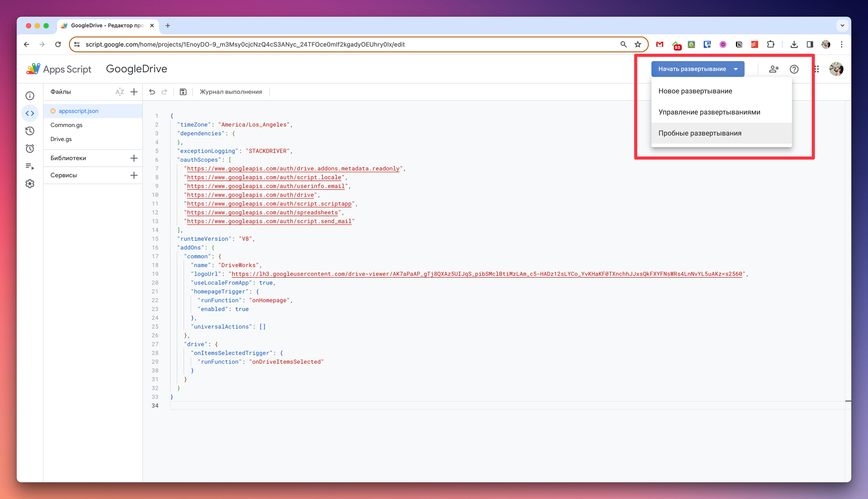The height and width of the screenshot is (499, 868).
Task: Add a new file with plus icon
Action: 134,92
